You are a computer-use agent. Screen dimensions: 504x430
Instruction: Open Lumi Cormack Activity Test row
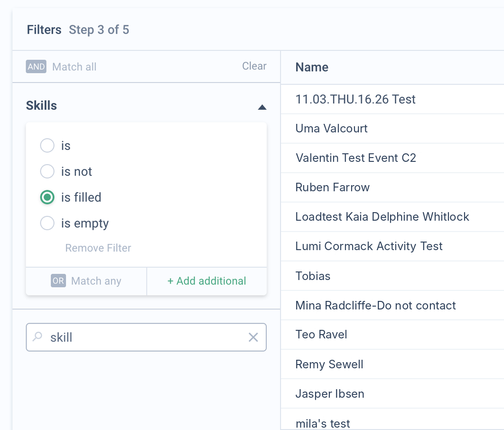pyautogui.click(x=392, y=246)
